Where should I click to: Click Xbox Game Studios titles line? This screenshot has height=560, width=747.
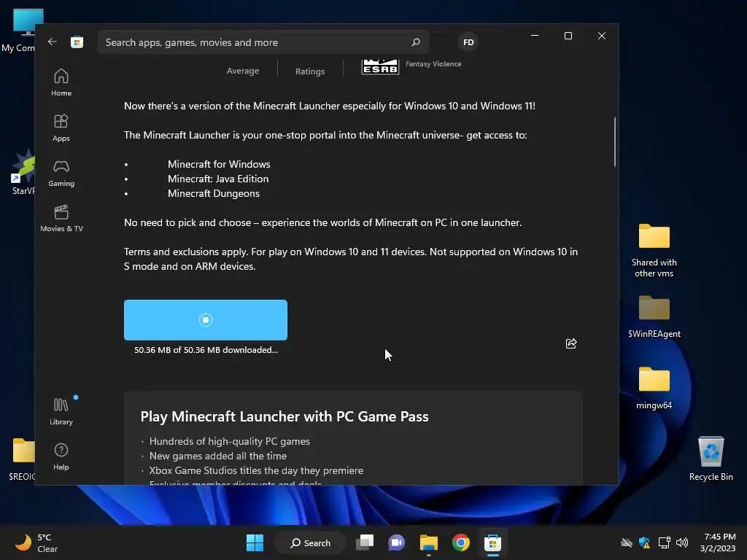click(x=256, y=470)
